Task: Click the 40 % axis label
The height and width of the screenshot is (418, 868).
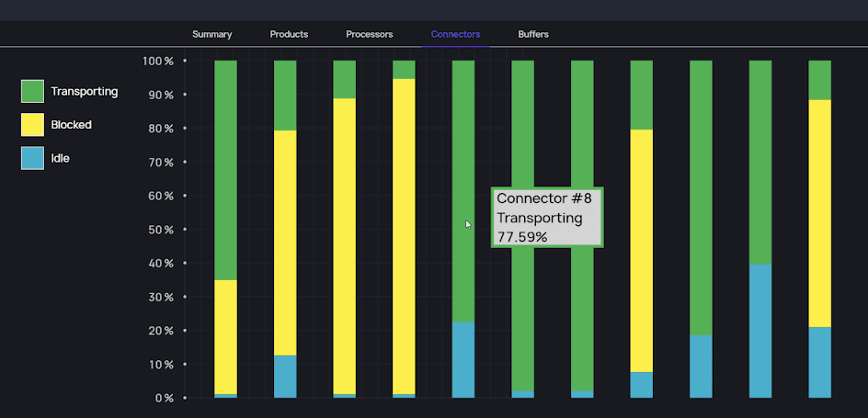Action: tap(160, 263)
